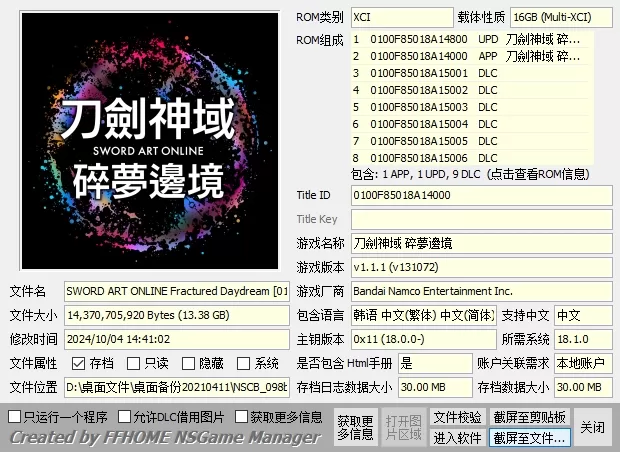Click the Title ID field

(478, 195)
